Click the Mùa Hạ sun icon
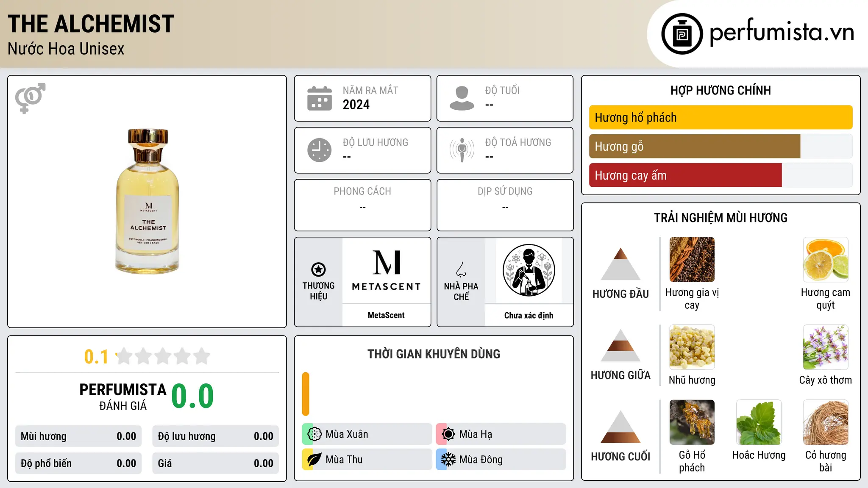The width and height of the screenshot is (868, 488). coord(448,434)
